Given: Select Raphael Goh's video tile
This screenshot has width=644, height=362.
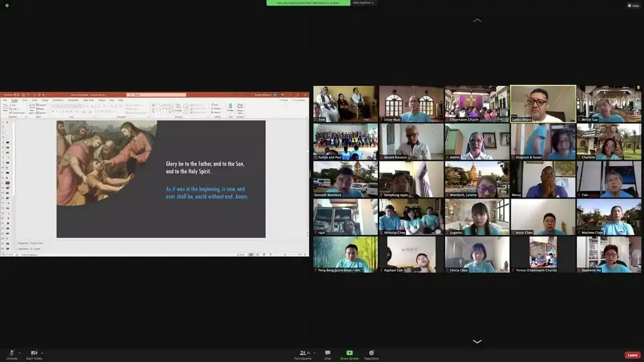Looking at the screenshot, I should [411, 255].
